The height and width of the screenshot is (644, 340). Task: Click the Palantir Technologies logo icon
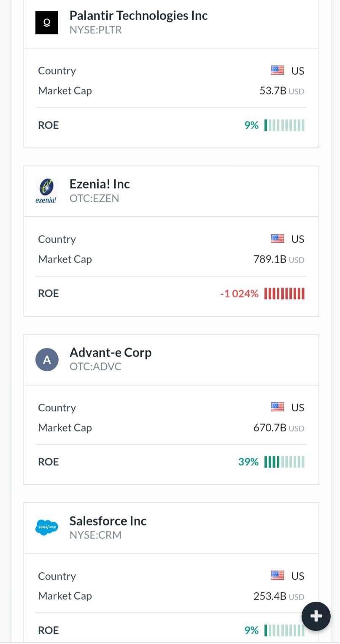click(46, 22)
